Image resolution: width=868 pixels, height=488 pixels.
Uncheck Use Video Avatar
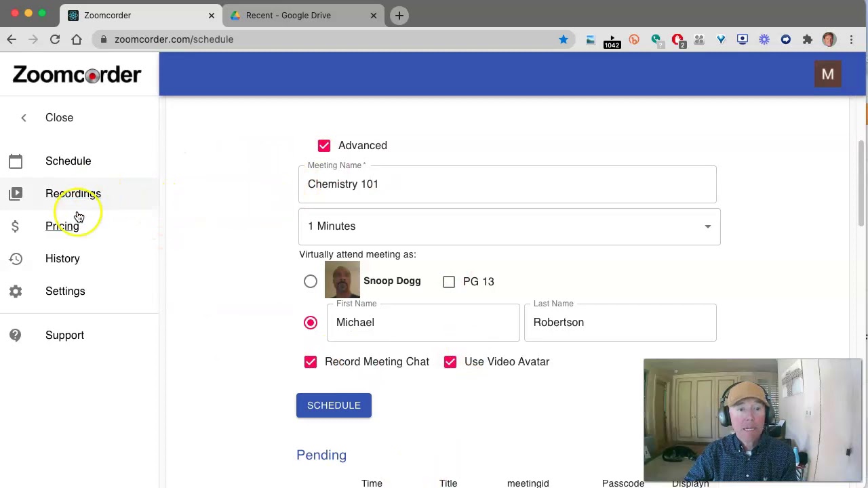[450, 362]
